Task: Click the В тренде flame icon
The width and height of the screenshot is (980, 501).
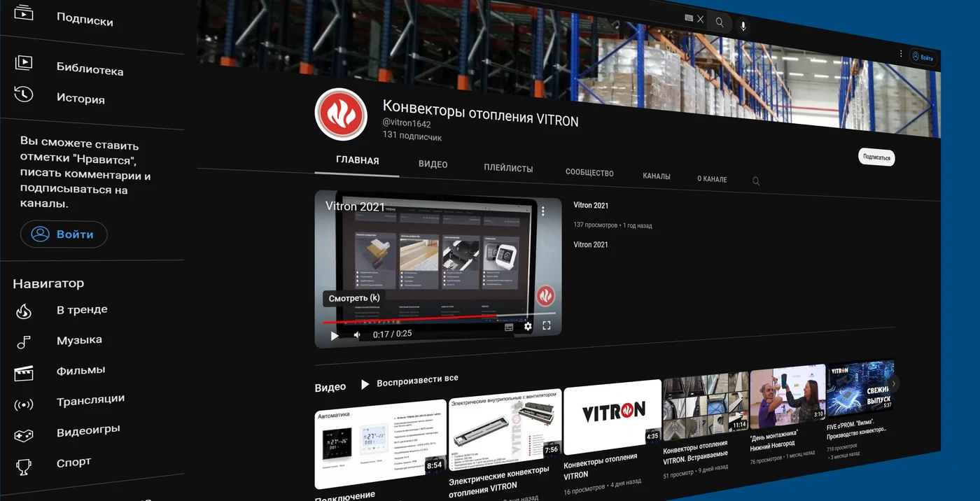Action: pos(24,311)
